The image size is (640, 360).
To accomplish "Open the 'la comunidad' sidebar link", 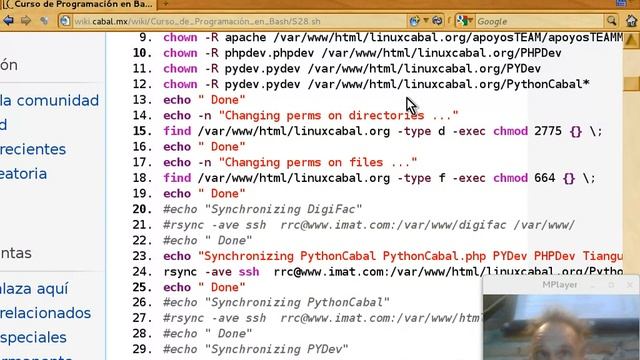I will click(x=49, y=100).
